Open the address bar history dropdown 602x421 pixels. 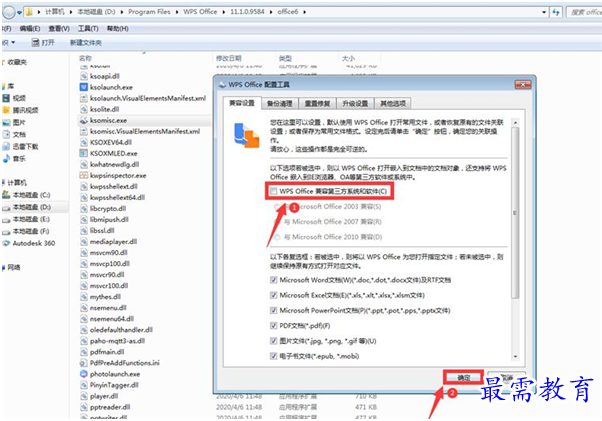[544, 12]
